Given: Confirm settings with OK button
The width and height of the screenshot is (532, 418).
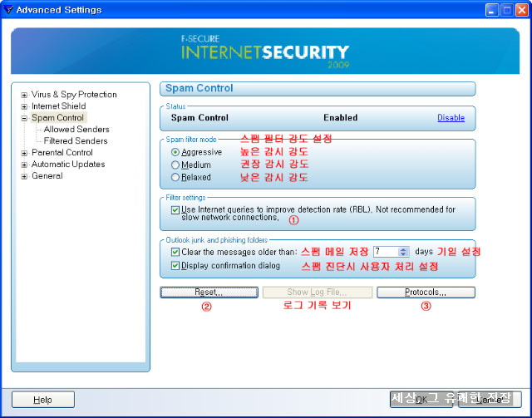Looking at the screenshot, I should tap(421, 400).
